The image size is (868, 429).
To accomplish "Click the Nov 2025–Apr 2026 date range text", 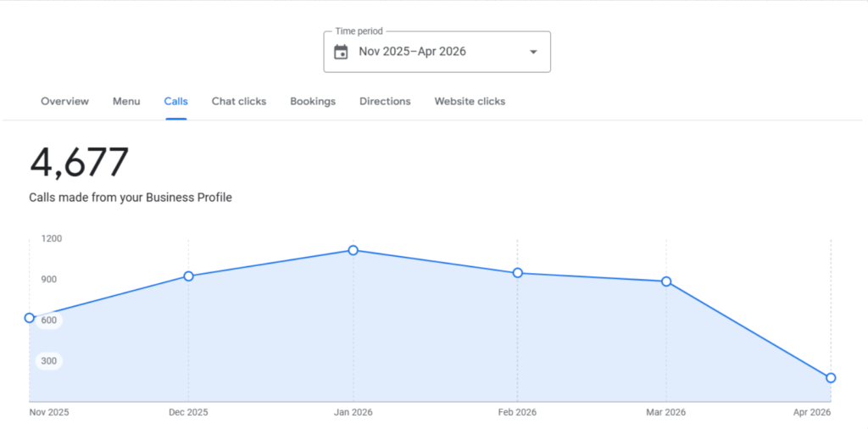I will [x=412, y=52].
